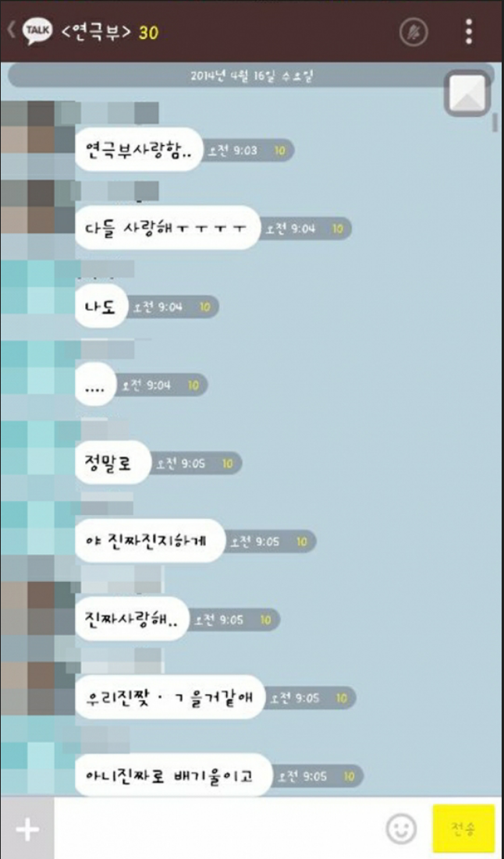Open the three-dot overflow menu

[468, 32]
